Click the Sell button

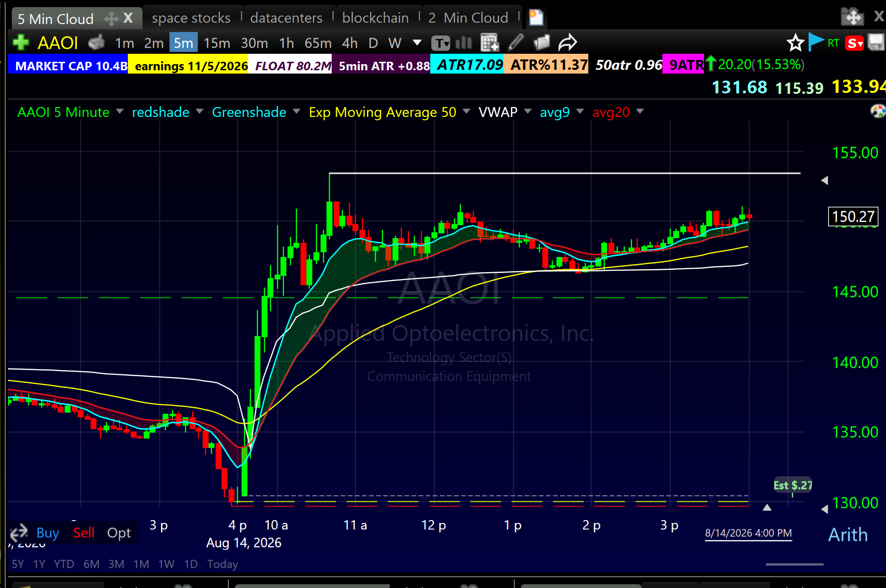84,533
